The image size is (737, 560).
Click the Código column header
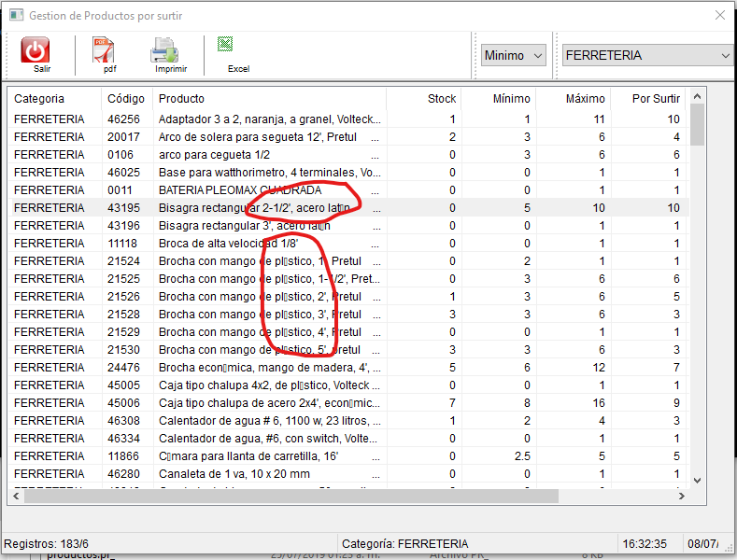coord(126,98)
